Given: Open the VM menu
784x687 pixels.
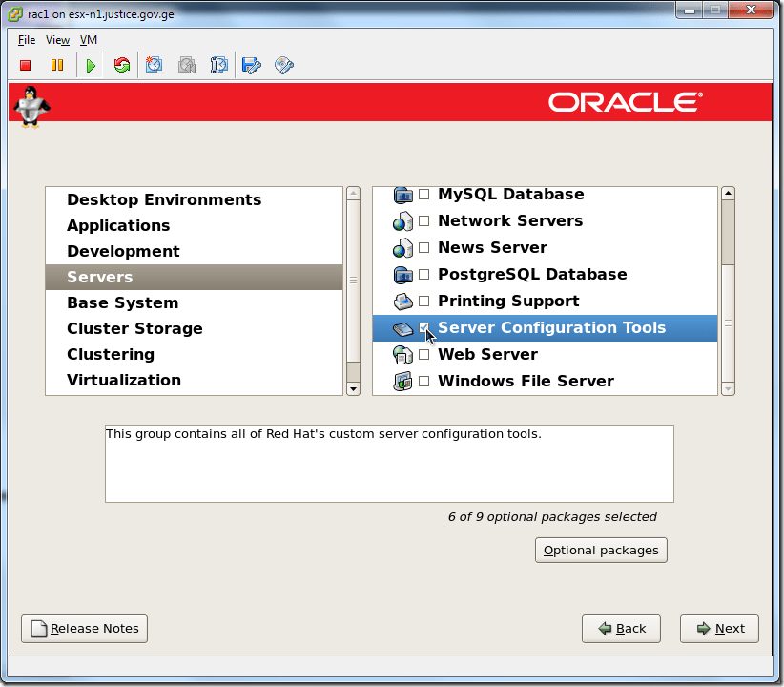Looking at the screenshot, I should click(x=88, y=40).
